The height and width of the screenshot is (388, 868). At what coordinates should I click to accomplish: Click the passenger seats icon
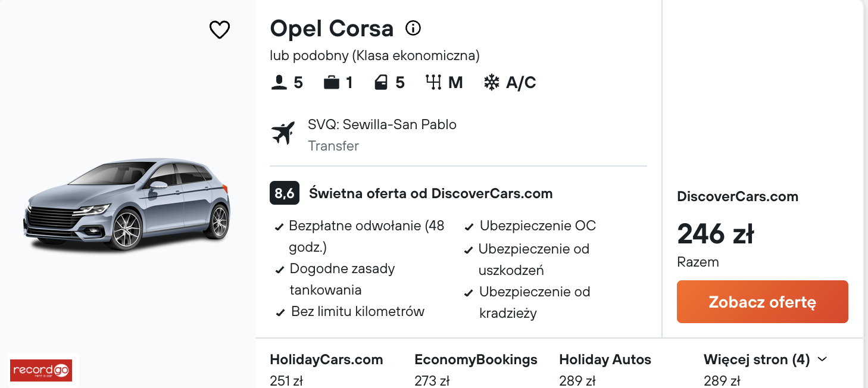click(x=279, y=83)
